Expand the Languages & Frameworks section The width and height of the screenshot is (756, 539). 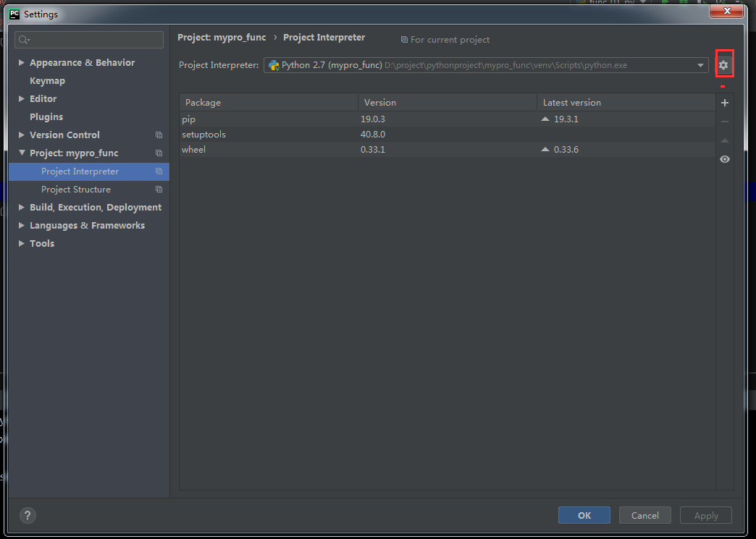(x=21, y=226)
